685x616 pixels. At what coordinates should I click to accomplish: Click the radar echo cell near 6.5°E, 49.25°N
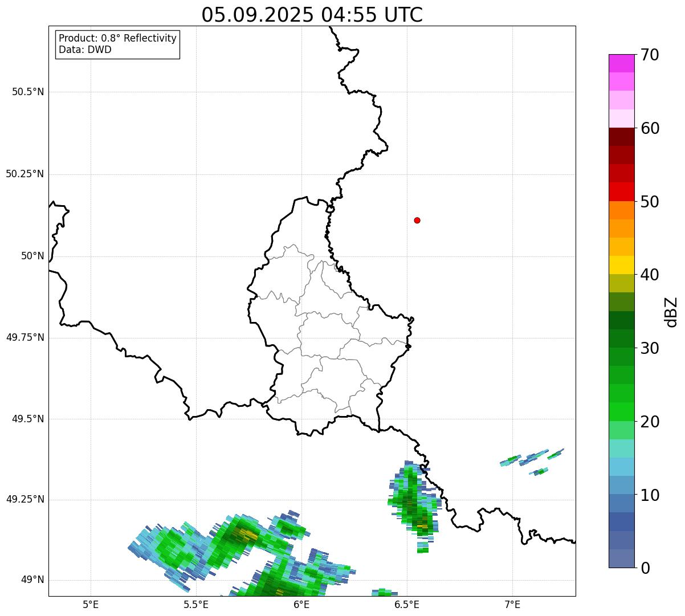414,506
